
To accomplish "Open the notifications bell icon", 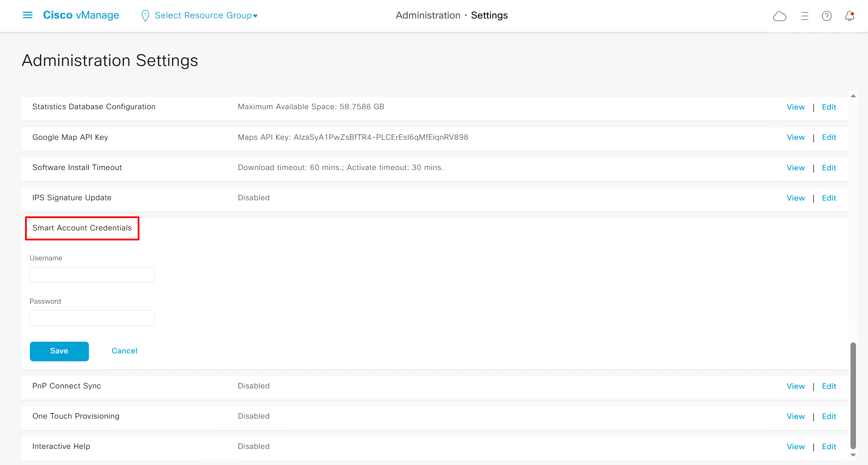I will point(849,16).
